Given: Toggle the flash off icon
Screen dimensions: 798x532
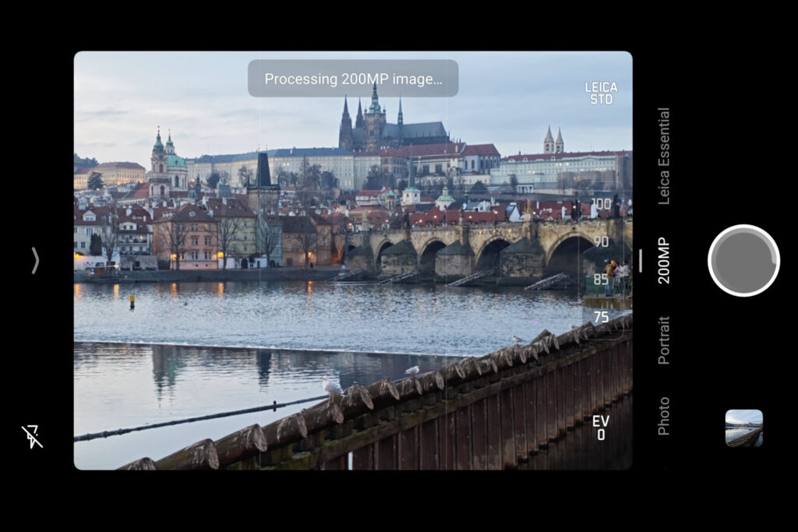Looking at the screenshot, I should pos(32,436).
